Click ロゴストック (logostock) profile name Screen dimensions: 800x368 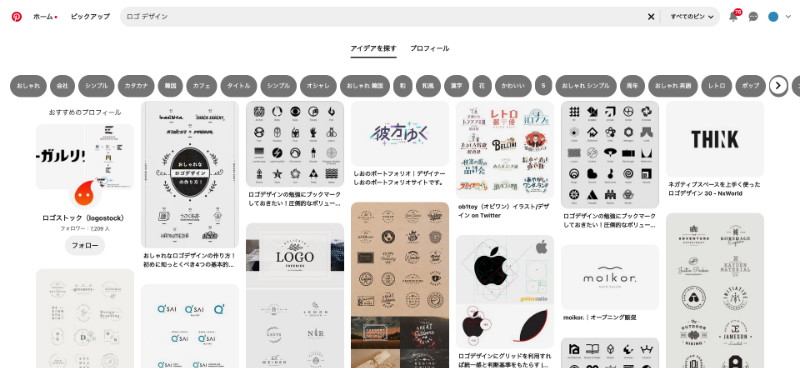click(83, 218)
